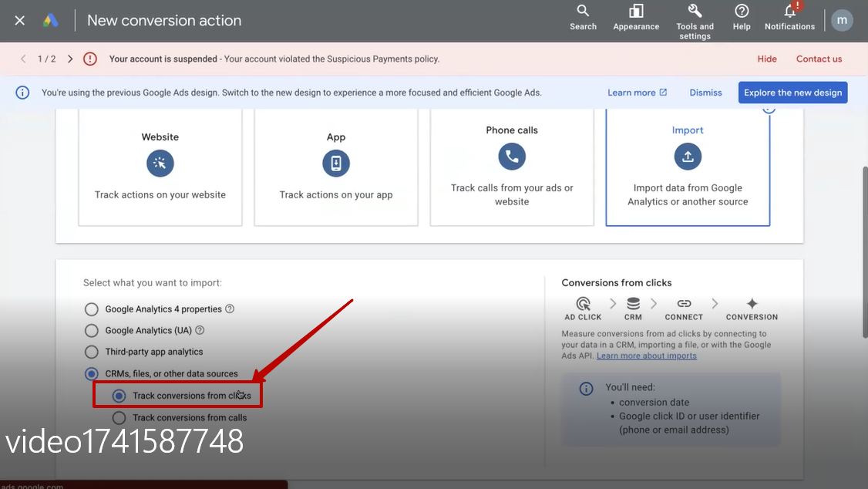The height and width of the screenshot is (489, 868).
Task: Click Contact us link
Action: click(x=819, y=59)
